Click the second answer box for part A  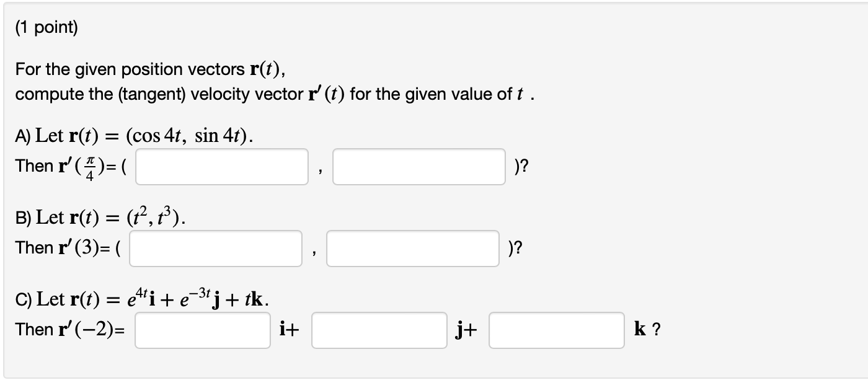419,166
